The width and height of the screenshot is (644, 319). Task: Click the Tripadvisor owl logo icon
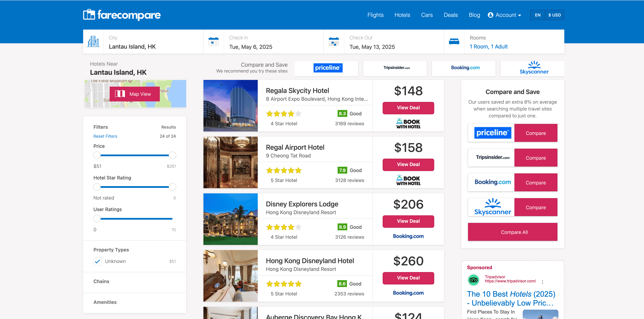pyautogui.click(x=473, y=280)
